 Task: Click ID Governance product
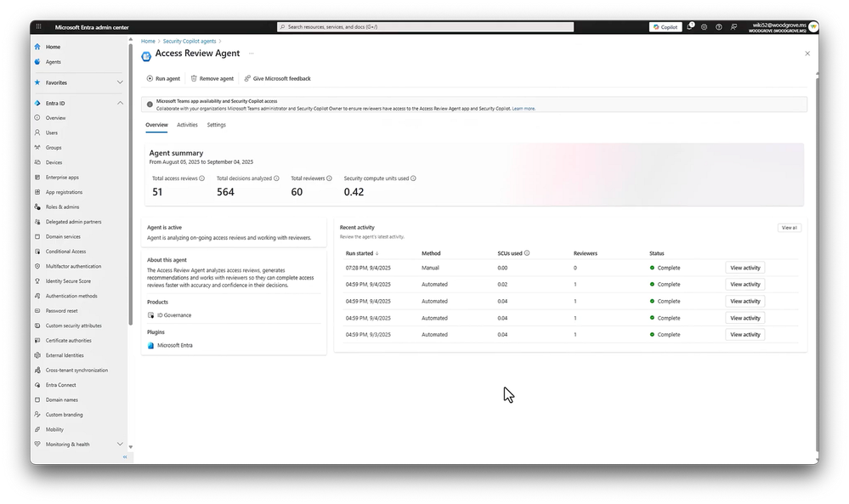pos(174,315)
